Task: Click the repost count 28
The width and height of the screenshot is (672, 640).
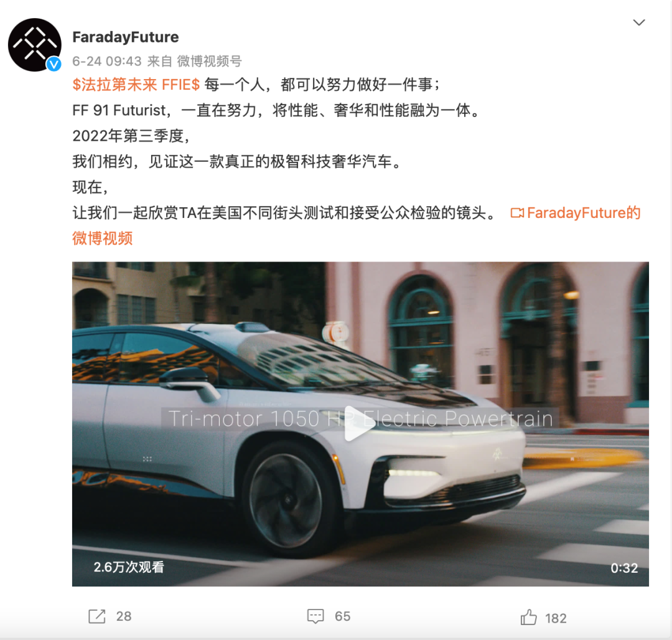Action: (x=124, y=616)
